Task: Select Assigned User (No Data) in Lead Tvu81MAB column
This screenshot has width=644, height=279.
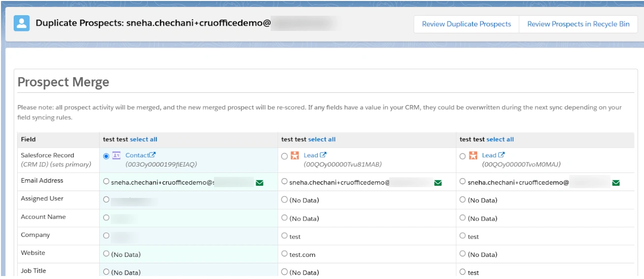Action: click(284, 200)
